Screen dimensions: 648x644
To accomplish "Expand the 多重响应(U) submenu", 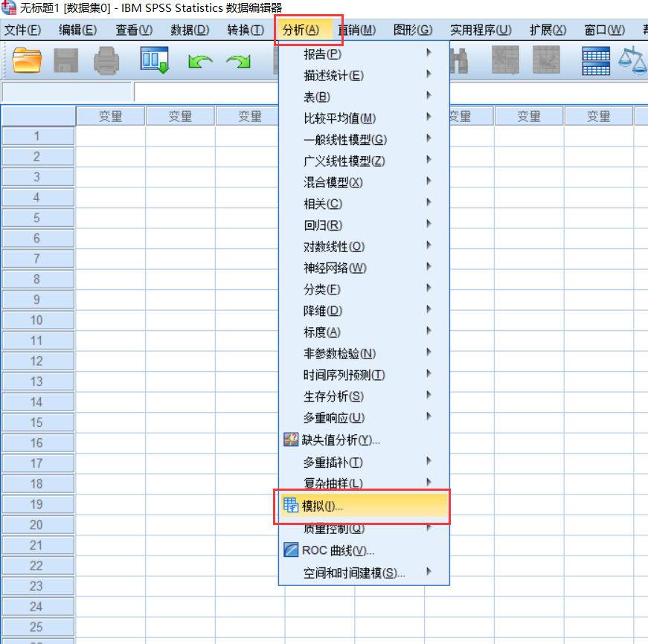I will pyautogui.click(x=364, y=418).
